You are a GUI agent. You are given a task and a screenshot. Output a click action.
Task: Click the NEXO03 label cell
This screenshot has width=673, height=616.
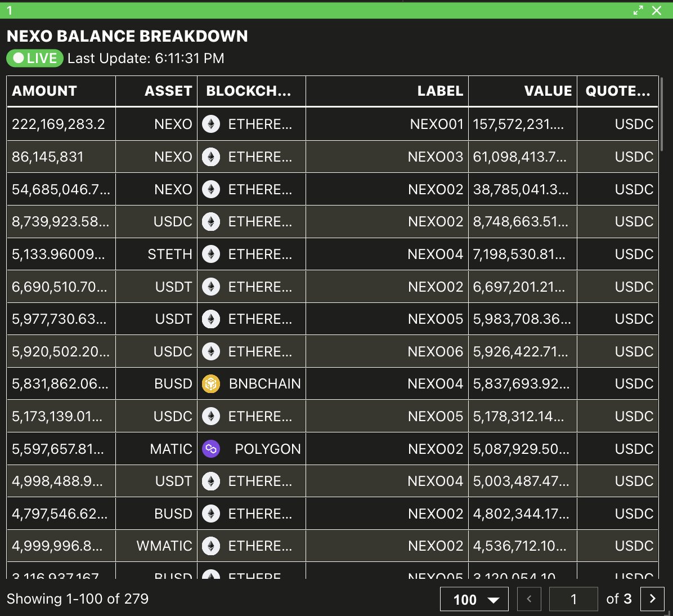tap(387, 157)
